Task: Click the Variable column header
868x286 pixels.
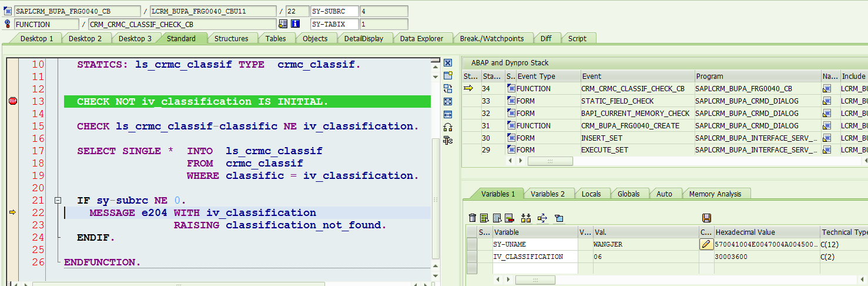Action: (x=535, y=232)
